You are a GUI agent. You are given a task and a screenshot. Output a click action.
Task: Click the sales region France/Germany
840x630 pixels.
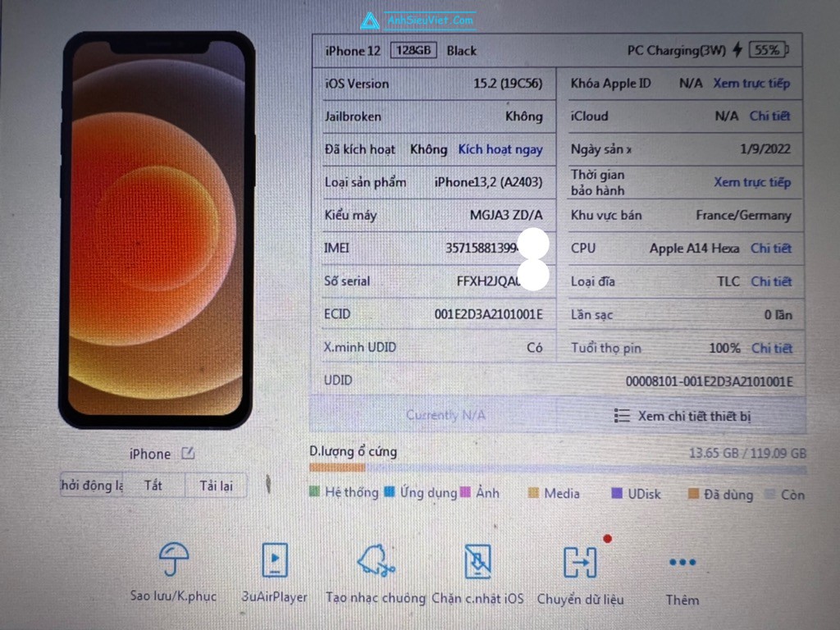click(x=743, y=216)
